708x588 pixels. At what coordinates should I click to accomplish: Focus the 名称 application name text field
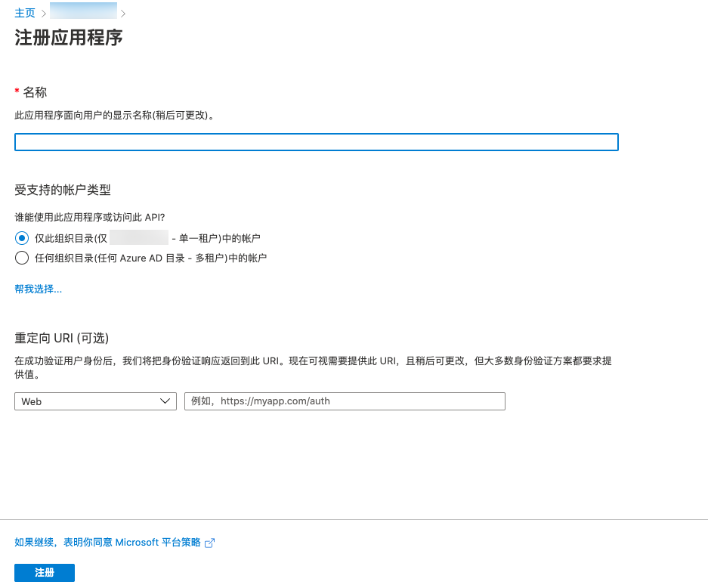tap(316, 142)
